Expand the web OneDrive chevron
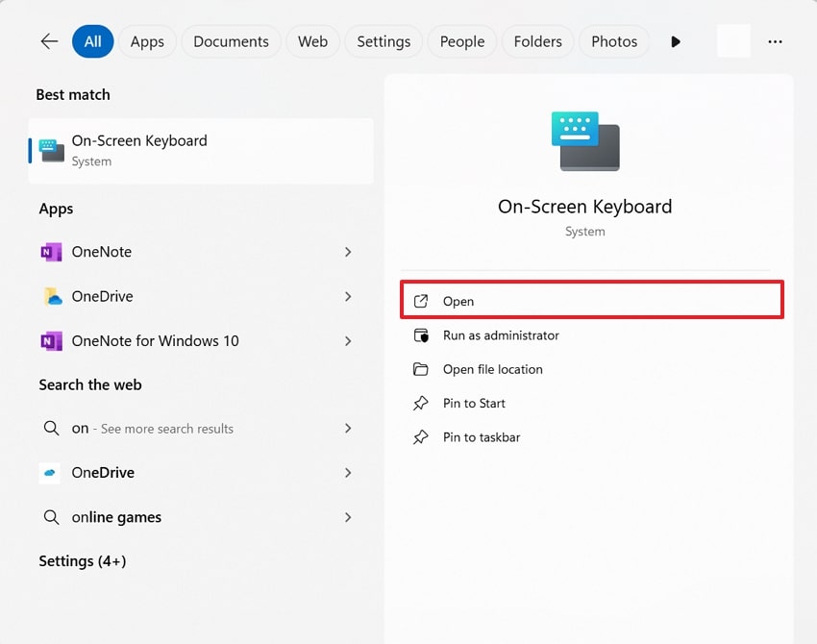817x644 pixels. pos(348,473)
